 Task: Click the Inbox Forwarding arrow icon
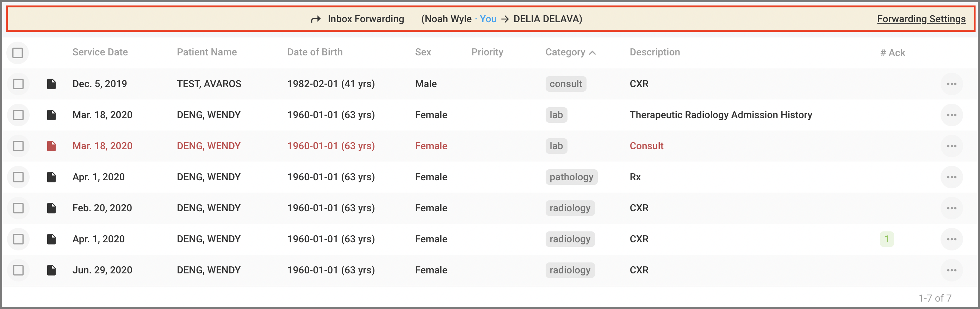pos(315,19)
